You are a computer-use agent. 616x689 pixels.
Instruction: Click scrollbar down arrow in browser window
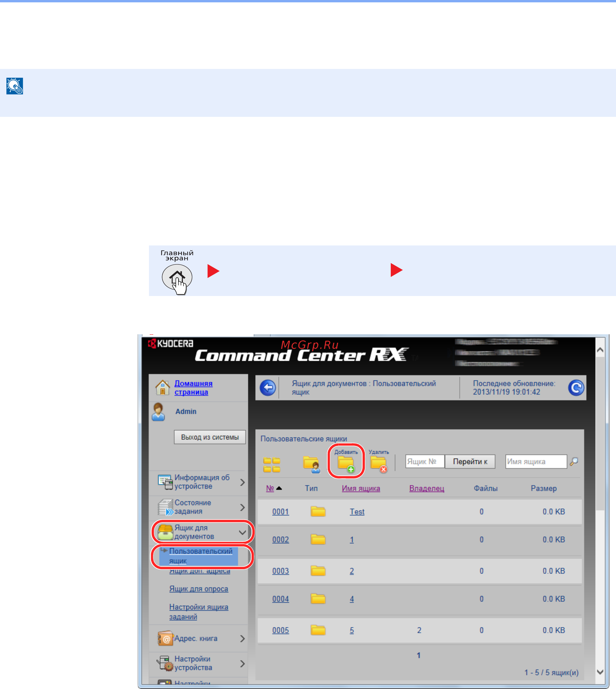point(600,672)
